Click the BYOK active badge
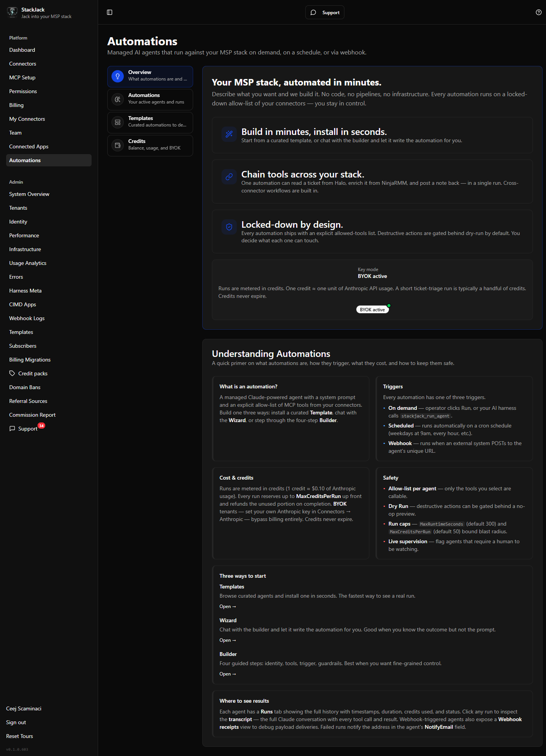This screenshot has width=546, height=756. 372,309
